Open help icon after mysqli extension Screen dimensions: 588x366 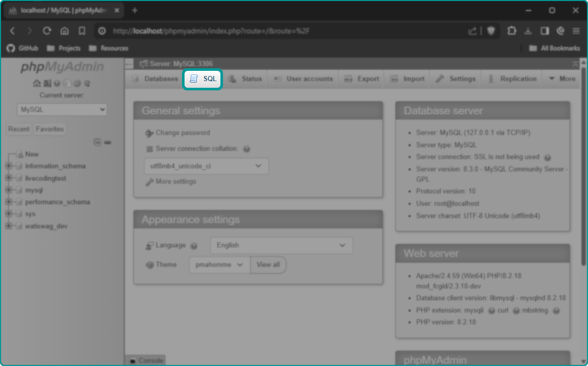coord(491,311)
